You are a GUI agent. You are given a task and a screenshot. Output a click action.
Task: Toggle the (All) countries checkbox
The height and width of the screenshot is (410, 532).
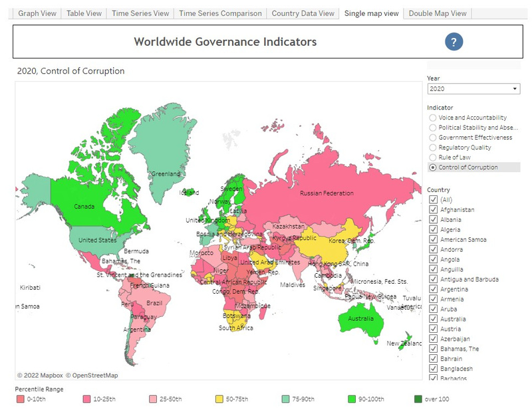pos(434,199)
